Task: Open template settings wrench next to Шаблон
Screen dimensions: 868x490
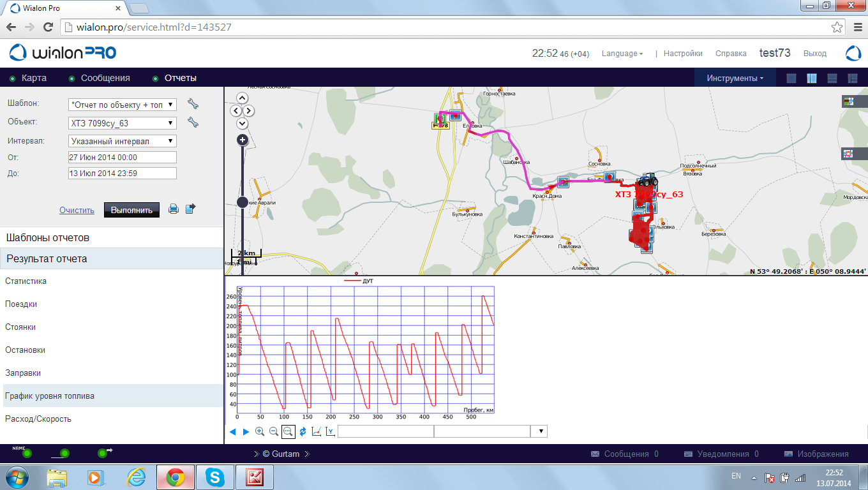Action: click(x=193, y=104)
